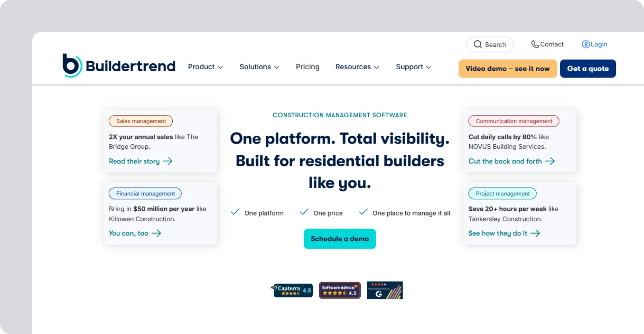Click the Cut daily calls by 80% text

point(503,137)
